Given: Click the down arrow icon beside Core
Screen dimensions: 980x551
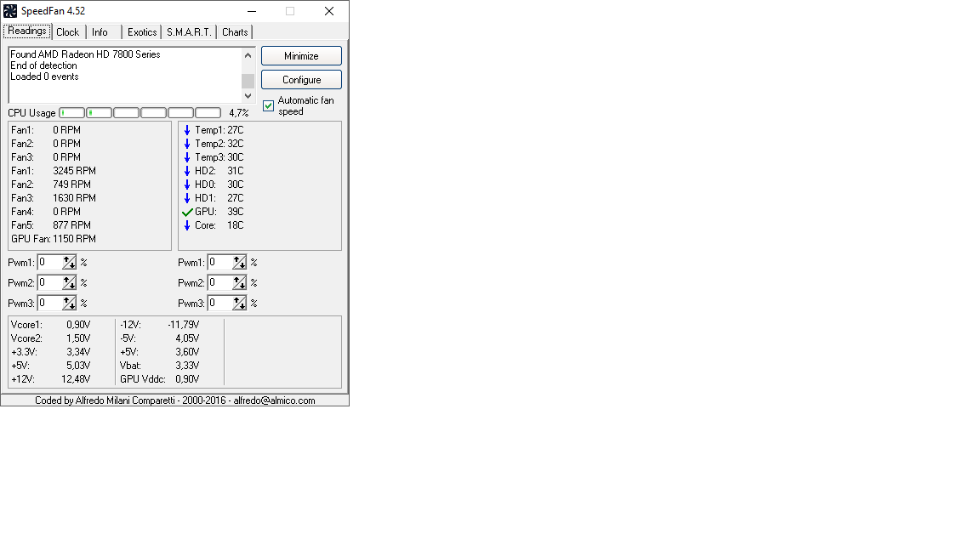Looking at the screenshot, I should pyautogui.click(x=187, y=225).
